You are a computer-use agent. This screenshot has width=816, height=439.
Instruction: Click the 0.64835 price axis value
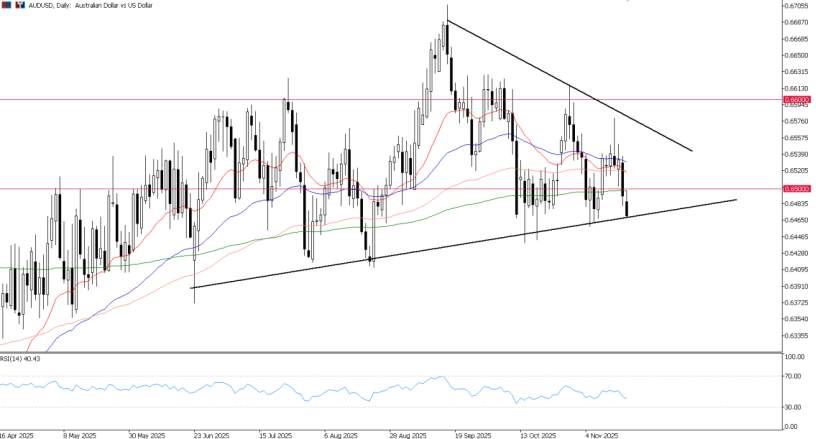pyautogui.click(x=797, y=203)
